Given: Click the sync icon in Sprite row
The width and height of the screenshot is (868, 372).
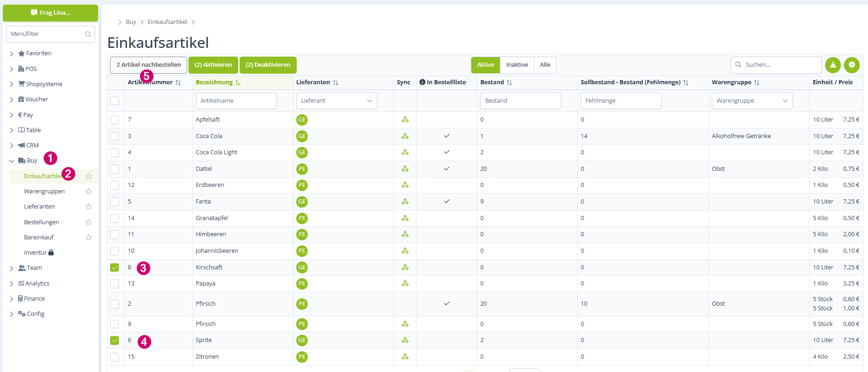Looking at the screenshot, I should point(405,340).
